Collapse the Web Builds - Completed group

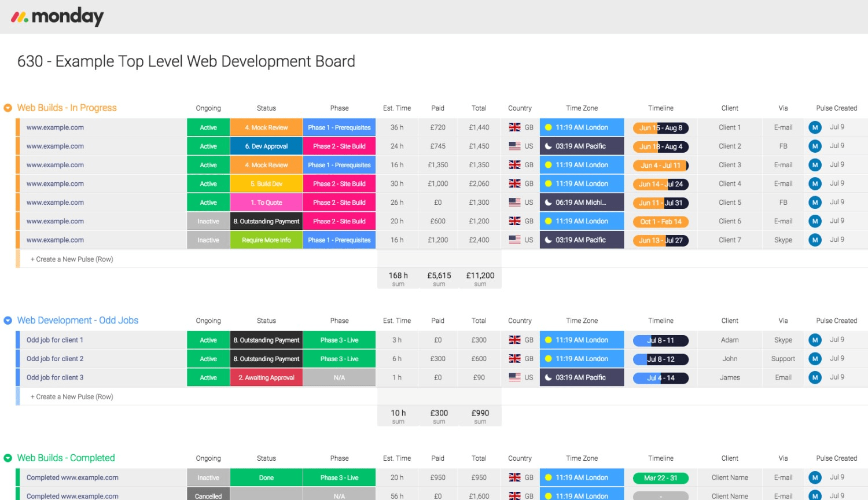[8, 458]
